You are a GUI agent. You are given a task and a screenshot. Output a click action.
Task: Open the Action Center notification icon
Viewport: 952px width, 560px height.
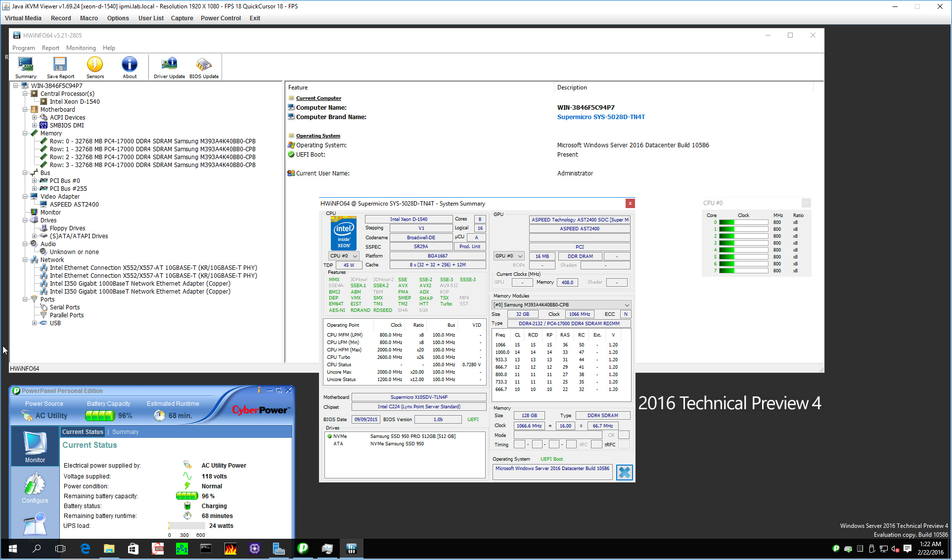coord(907,549)
